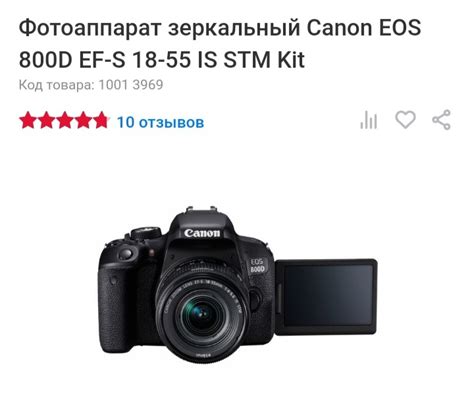Click the Canon logo on the camera body

click(202, 233)
